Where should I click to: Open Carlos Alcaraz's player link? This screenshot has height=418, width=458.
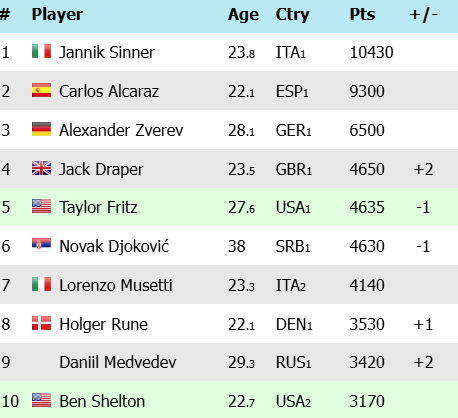point(109,91)
